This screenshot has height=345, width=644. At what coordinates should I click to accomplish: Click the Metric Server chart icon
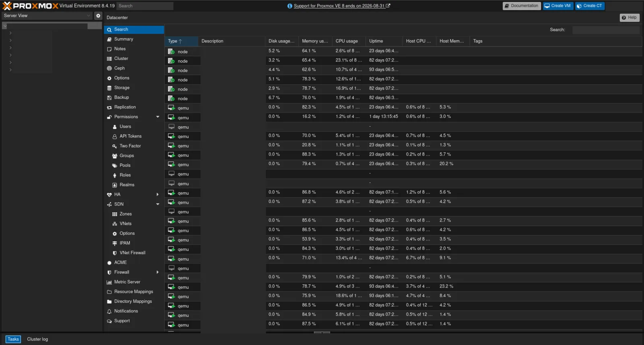(x=109, y=282)
